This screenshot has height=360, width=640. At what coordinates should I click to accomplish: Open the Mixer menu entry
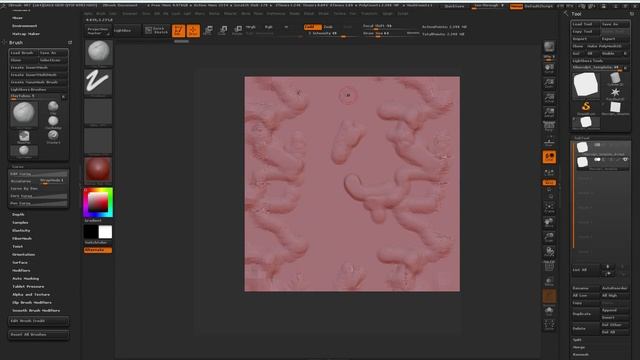pos(18,18)
